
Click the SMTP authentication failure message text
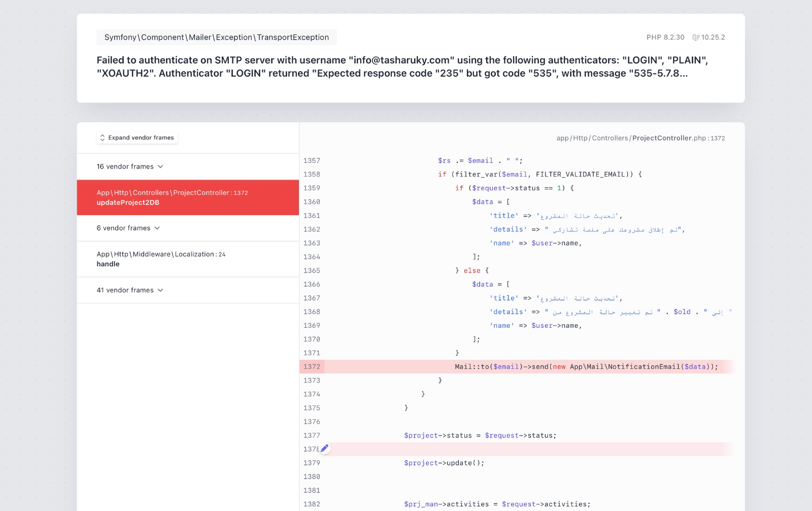(402, 67)
